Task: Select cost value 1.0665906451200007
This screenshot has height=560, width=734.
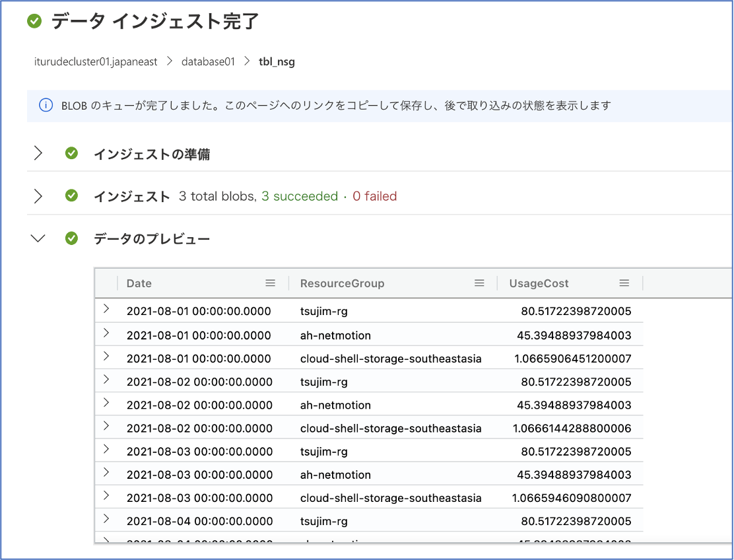Action: (572, 359)
